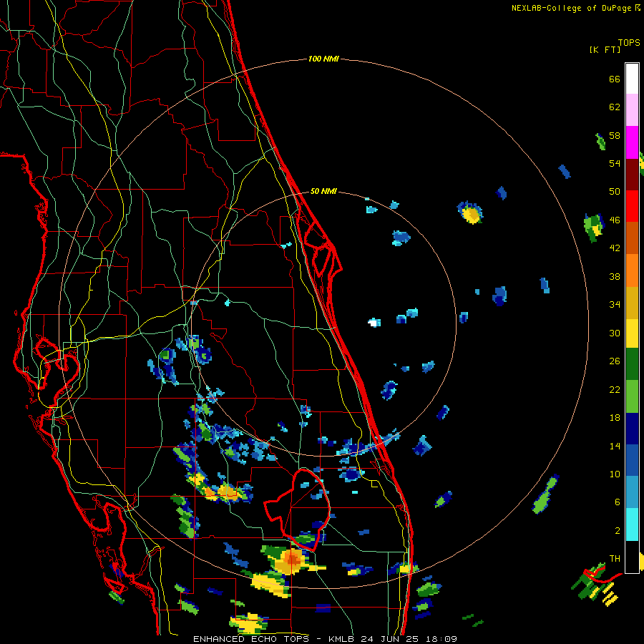Pick the magenta color bar swatch

point(632,142)
